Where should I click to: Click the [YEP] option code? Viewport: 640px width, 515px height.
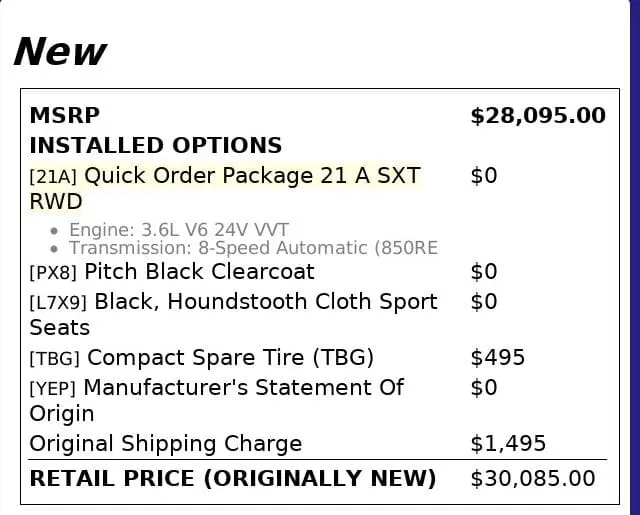coord(54,388)
